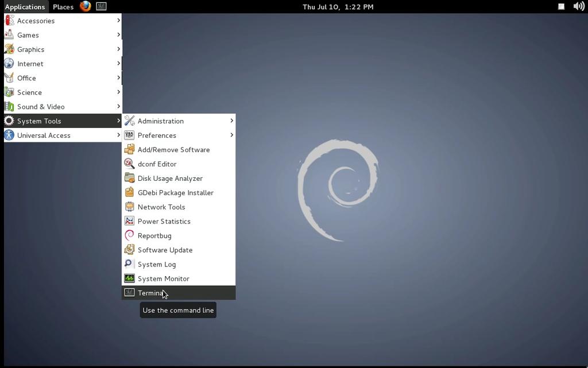Open the Applications menu
This screenshot has height=368, width=588.
25,7
